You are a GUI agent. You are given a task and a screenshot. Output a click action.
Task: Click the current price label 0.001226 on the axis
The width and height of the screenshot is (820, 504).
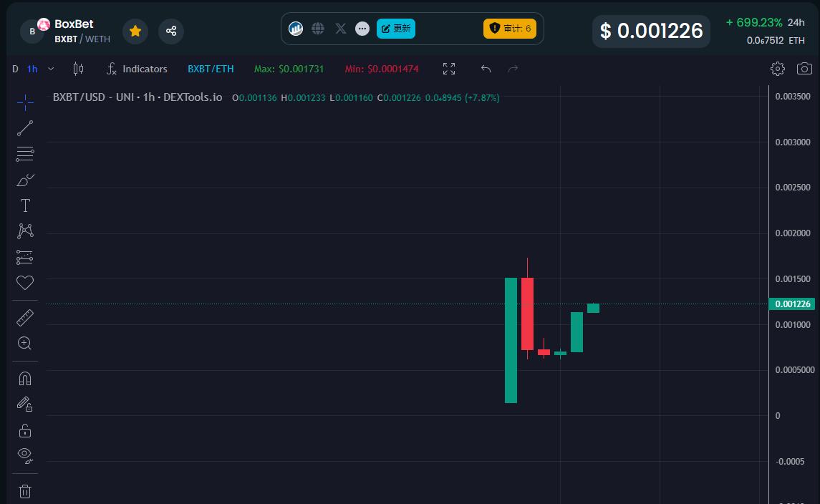point(792,304)
